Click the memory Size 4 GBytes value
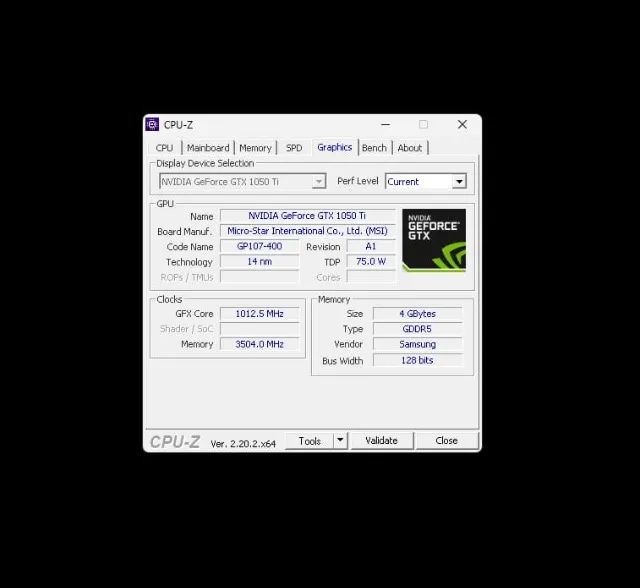The image size is (640, 588). tap(418, 314)
